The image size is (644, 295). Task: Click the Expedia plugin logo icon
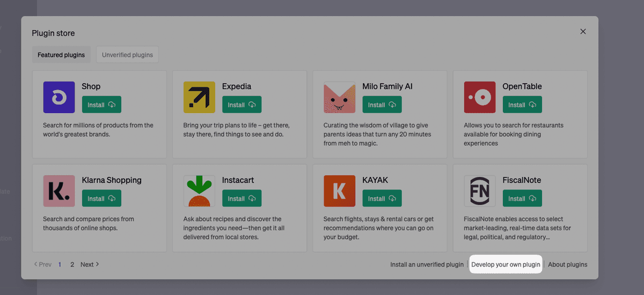pyautogui.click(x=199, y=97)
